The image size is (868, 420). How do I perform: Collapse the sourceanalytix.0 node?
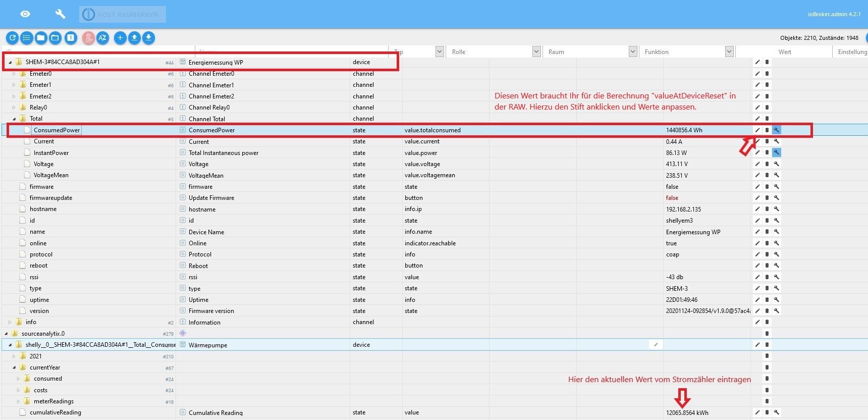click(6, 334)
